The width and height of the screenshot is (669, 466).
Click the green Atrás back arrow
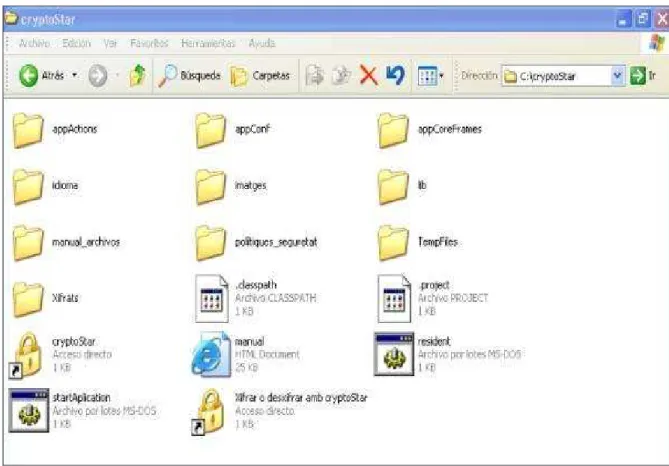(x=29, y=76)
